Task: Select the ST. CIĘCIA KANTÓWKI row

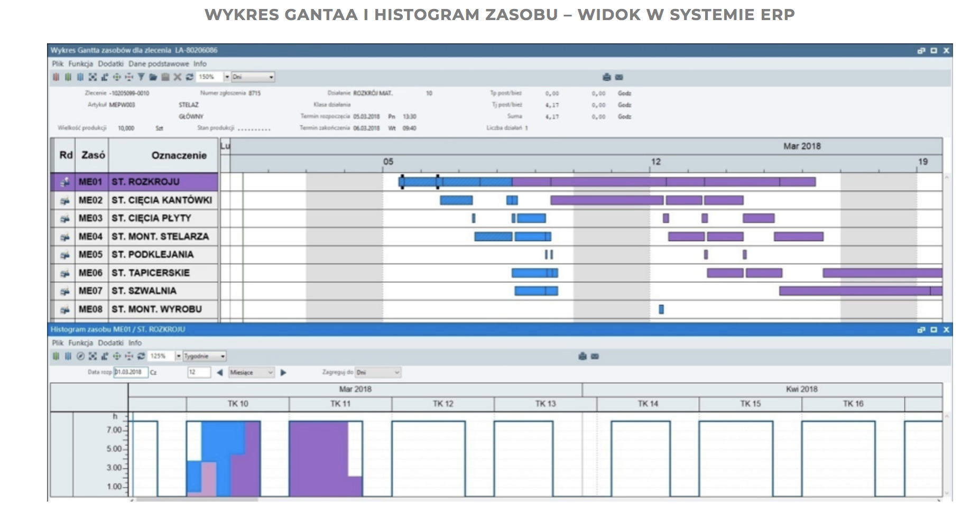Action: click(135, 200)
